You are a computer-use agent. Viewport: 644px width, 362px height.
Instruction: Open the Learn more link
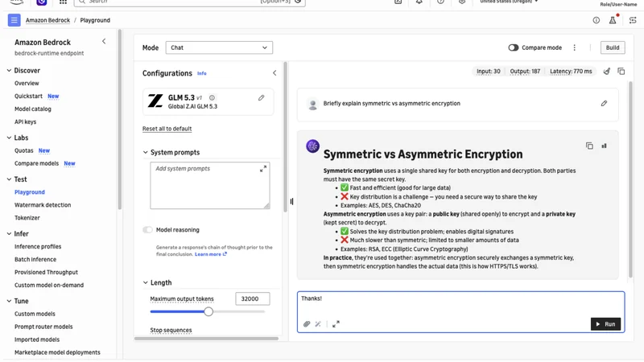pos(211,254)
